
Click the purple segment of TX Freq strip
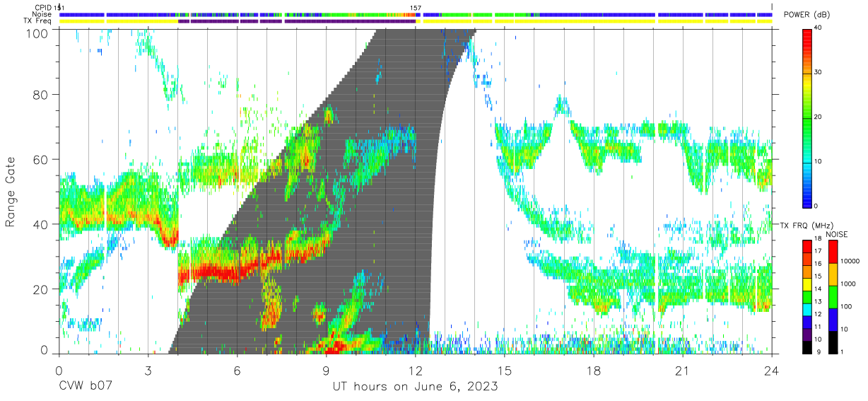pyautogui.click(x=297, y=21)
